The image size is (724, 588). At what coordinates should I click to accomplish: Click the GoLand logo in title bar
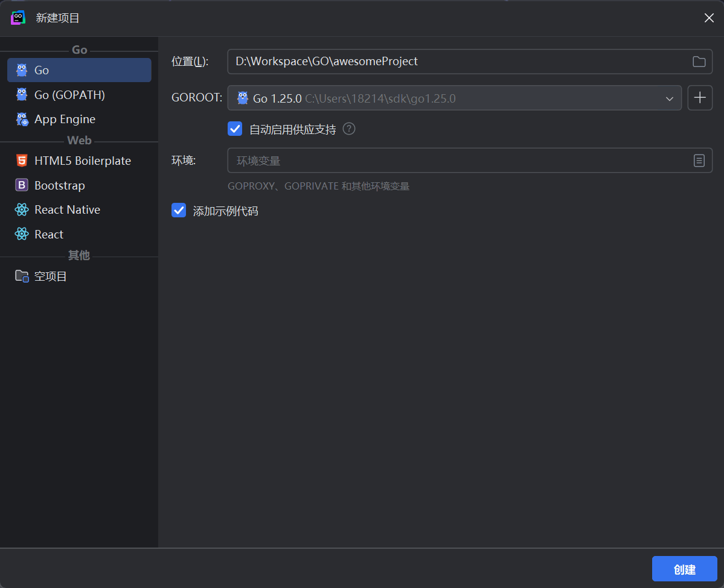click(x=18, y=18)
